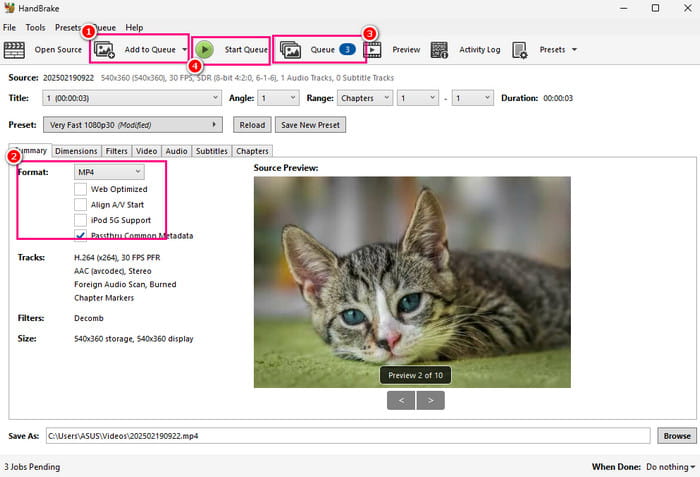This screenshot has height=477, width=700.
Task: Enable the Align A/V Start checkbox
Action: pyautogui.click(x=80, y=205)
